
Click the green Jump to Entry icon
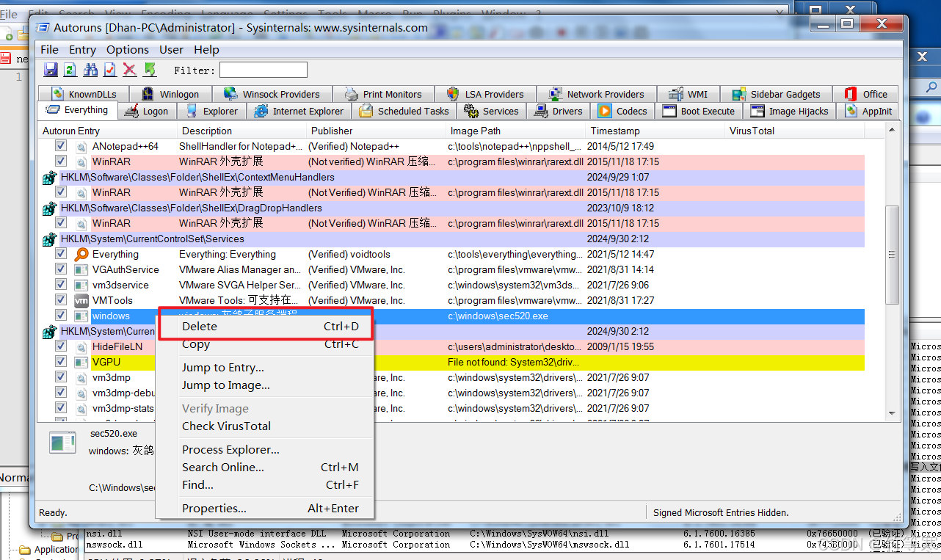pos(150,70)
